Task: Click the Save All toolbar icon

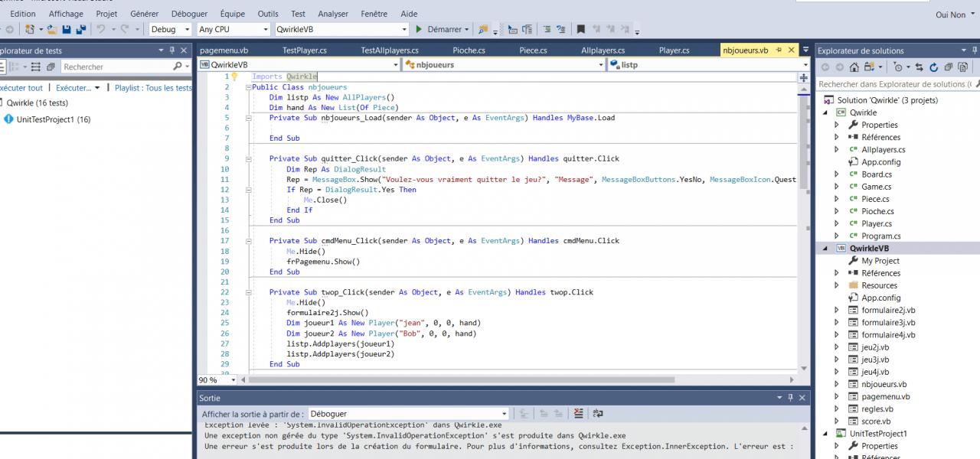Action: [80, 29]
